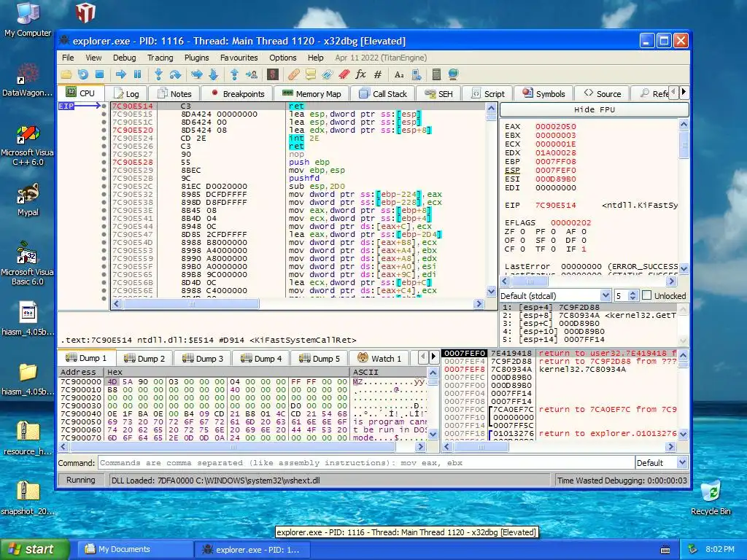Switch to the Dump 3 tab

tap(203, 359)
